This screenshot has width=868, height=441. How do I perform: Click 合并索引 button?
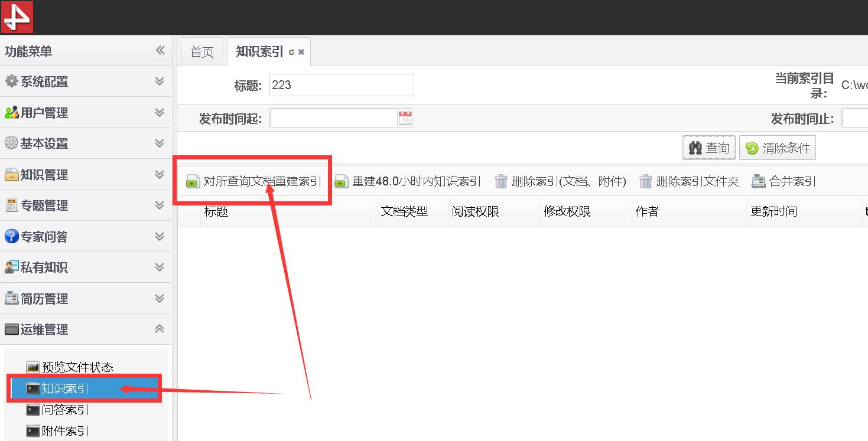[784, 181]
